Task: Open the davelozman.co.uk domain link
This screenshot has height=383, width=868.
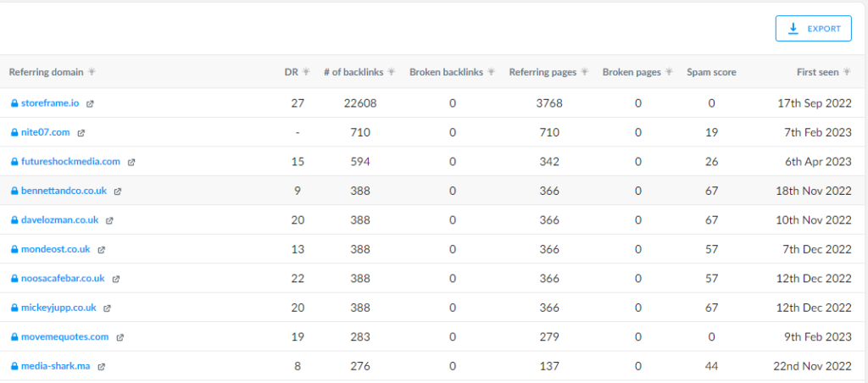Action: 60,219
